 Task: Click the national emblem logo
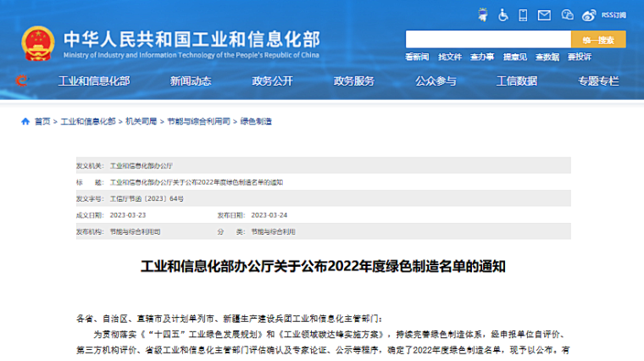[x=37, y=44]
